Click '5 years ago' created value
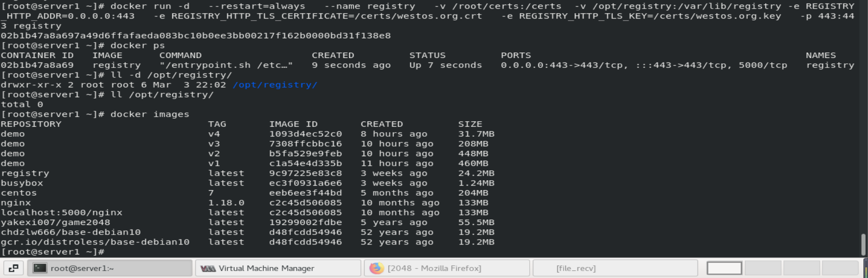Image resolution: width=868 pixels, height=278 pixels. point(394,222)
